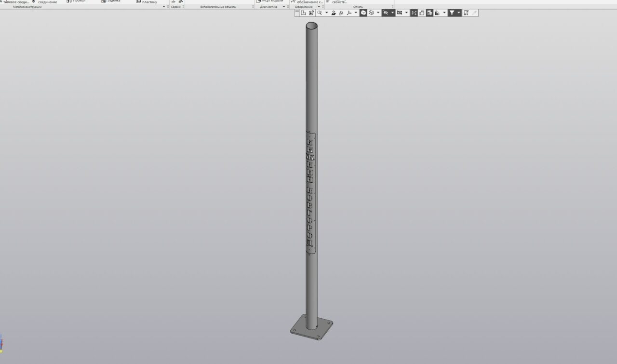
Task: Select the pan view tool icon
Action: [x=333, y=13]
